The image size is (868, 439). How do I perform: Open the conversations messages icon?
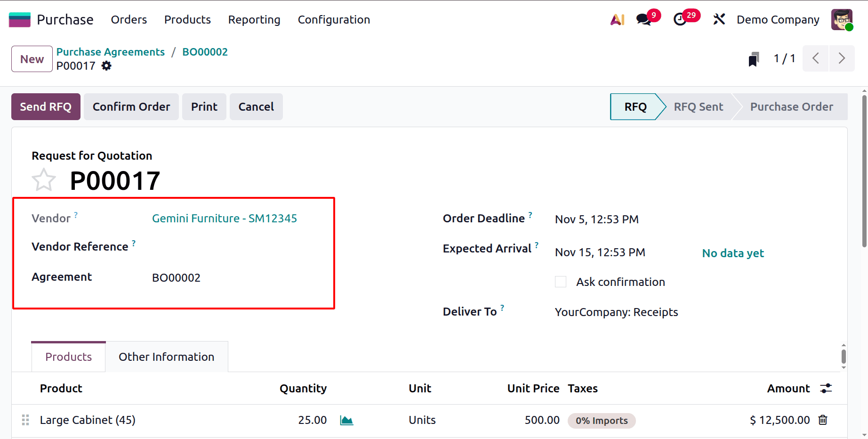[x=643, y=20]
